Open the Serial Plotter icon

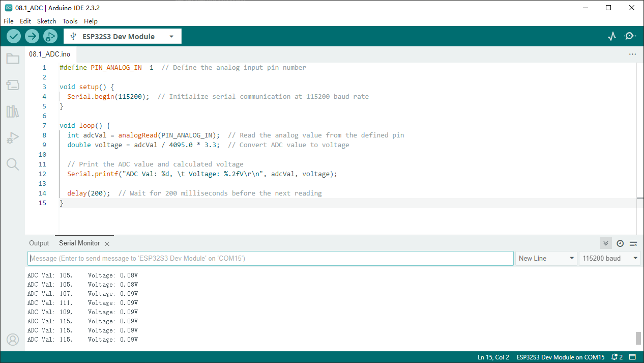click(612, 36)
